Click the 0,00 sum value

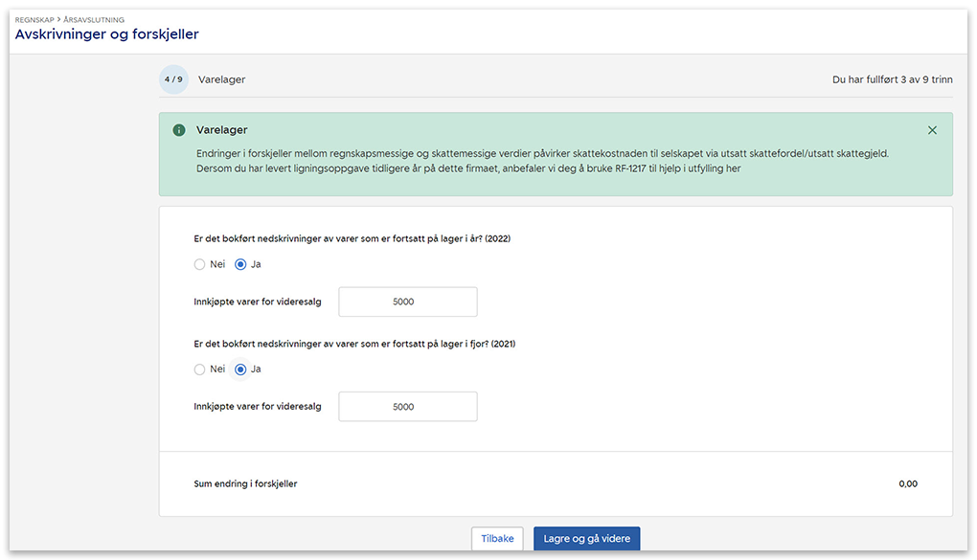(907, 484)
